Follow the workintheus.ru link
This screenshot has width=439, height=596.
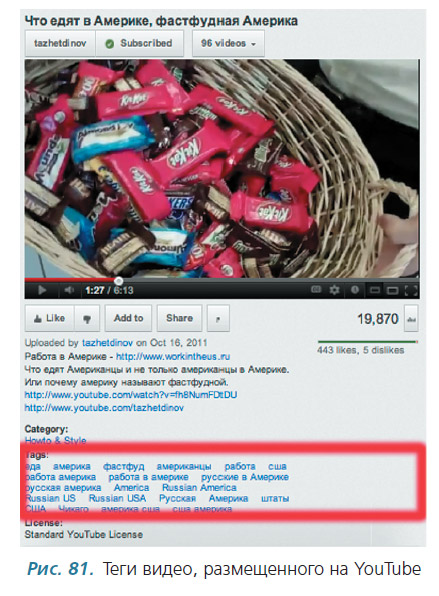click(173, 357)
